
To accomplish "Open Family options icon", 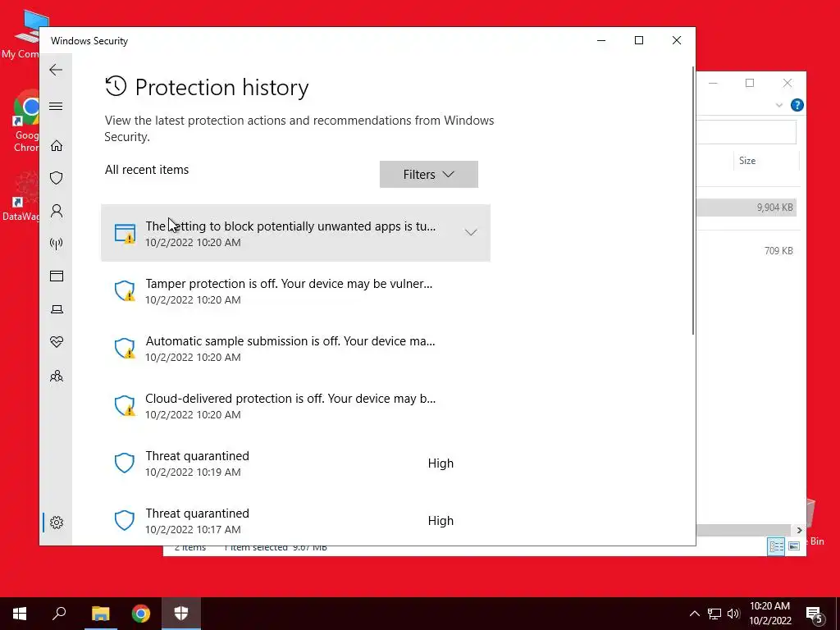I will tap(57, 376).
